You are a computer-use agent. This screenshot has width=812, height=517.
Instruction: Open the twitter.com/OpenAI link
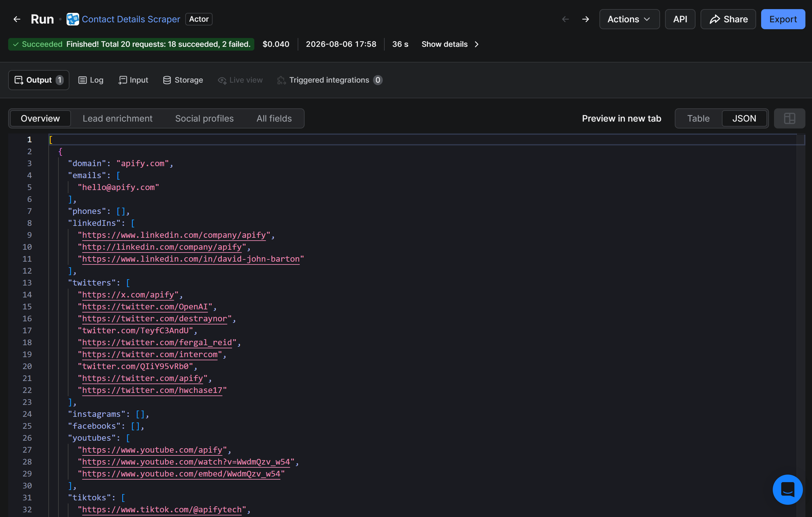[145, 307]
